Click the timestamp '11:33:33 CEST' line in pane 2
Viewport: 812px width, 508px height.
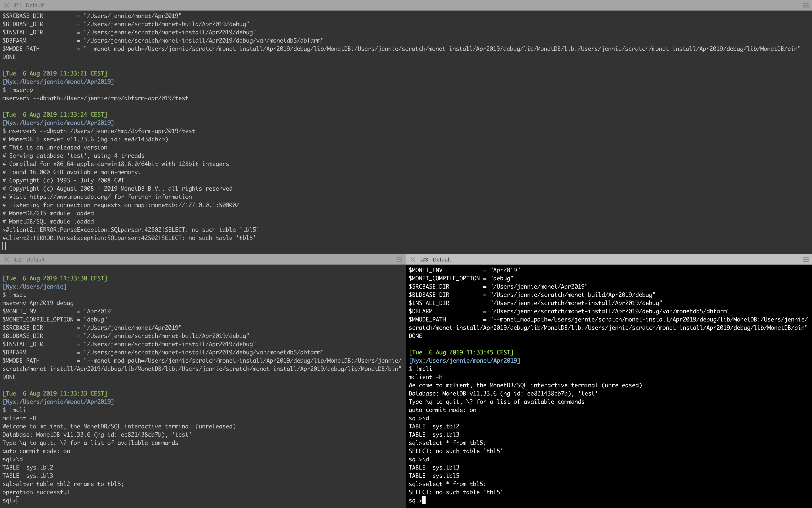coord(55,393)
